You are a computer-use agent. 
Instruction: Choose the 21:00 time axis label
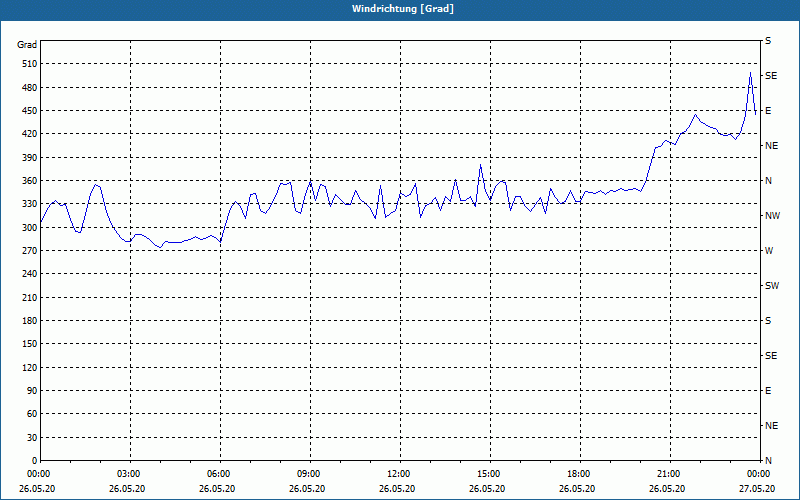(669, 474)
